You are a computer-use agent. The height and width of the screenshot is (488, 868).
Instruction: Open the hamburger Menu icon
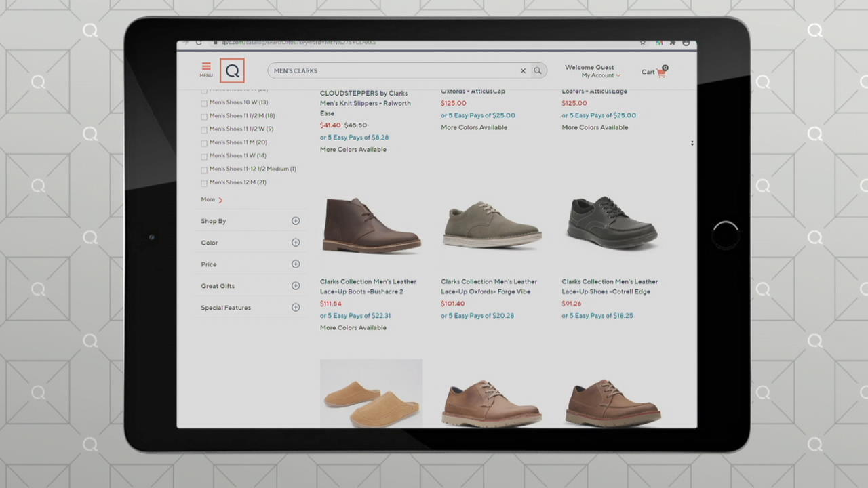[x=206, y=69]
